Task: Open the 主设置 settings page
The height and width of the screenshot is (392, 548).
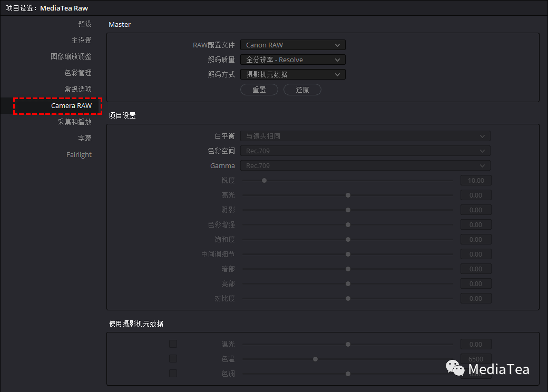Action: coord(82,40)
